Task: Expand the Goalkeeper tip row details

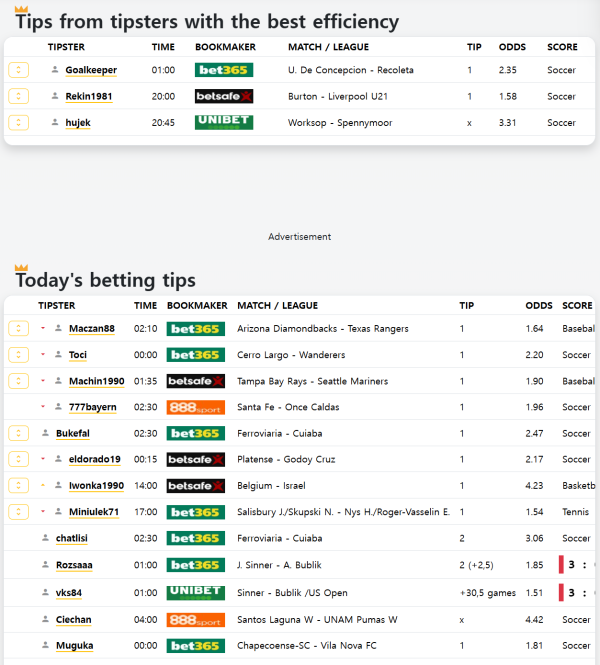Action: [18, 70]
